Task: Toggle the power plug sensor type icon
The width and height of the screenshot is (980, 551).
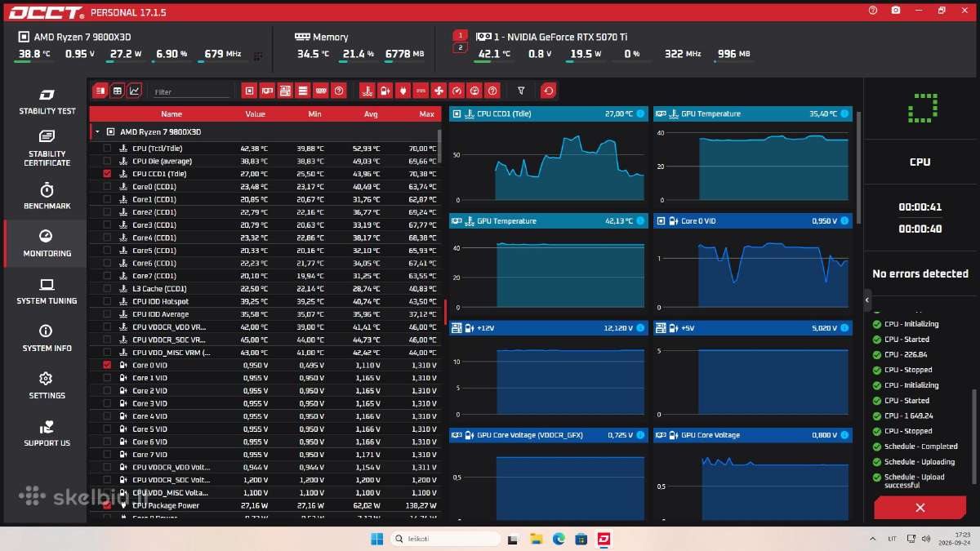Action: [403, 91]
